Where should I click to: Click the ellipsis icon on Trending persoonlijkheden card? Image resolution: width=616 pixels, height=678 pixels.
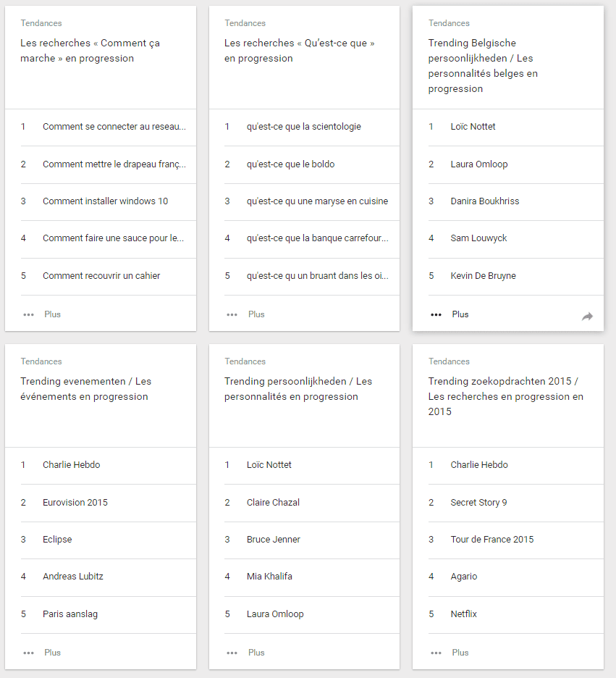tap(232, 652)
